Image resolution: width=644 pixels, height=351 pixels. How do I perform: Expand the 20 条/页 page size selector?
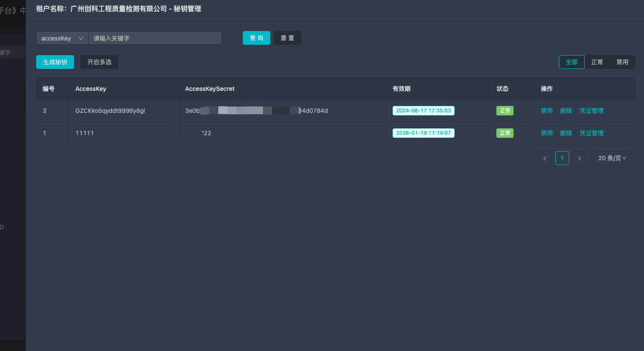(612, 158)
